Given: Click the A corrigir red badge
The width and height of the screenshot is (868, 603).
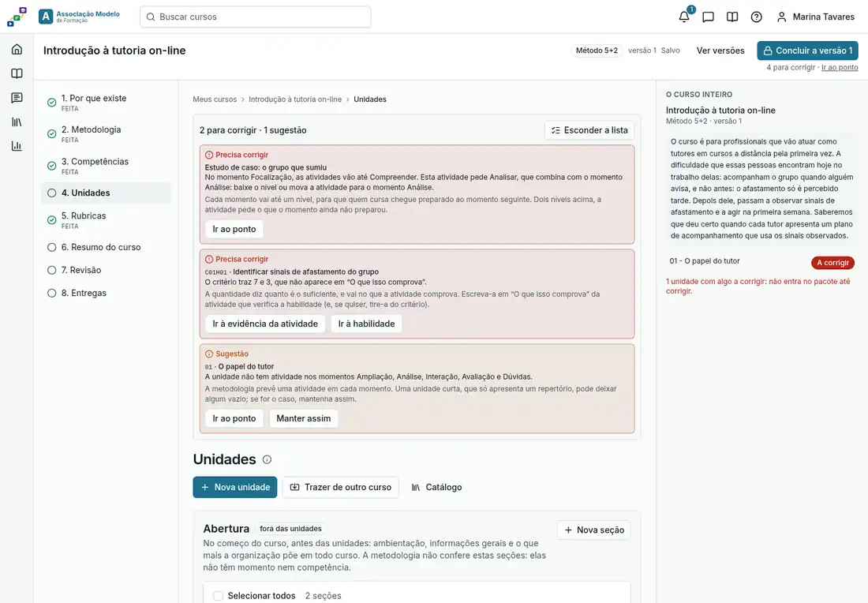Looking at the screenshot, I should (832, 263).
